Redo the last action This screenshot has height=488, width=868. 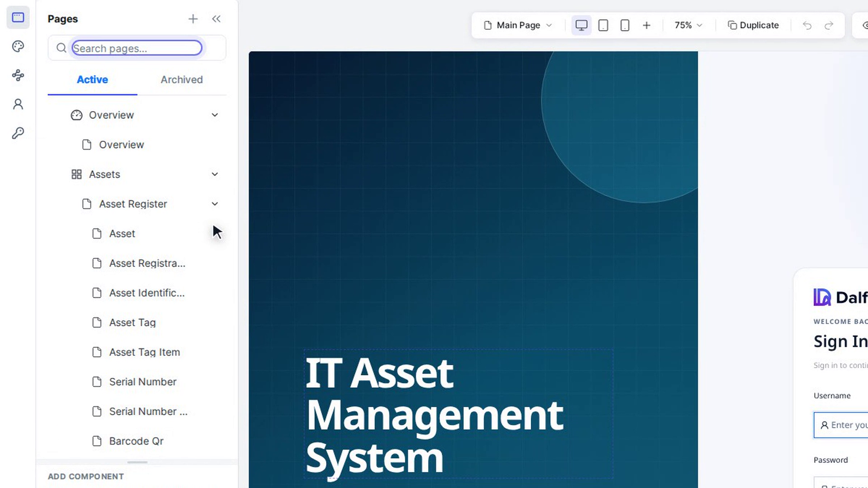pyautogui.click(x=829, y=25)
